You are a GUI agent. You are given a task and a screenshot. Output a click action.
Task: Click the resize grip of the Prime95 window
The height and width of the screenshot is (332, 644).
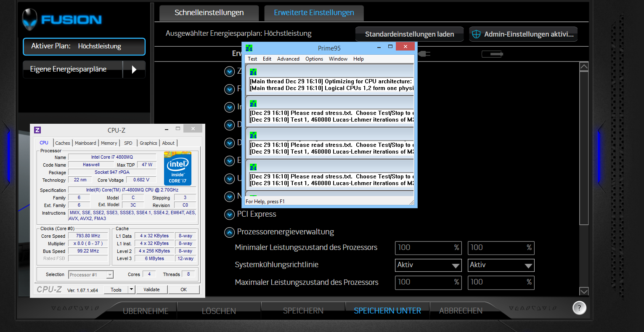pos(412,202)
